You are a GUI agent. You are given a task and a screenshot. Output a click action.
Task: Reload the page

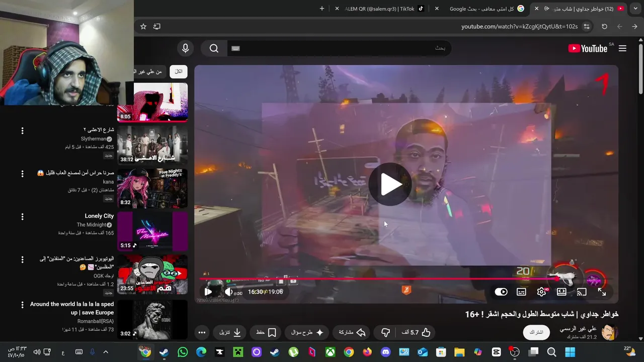coord(604,26)
